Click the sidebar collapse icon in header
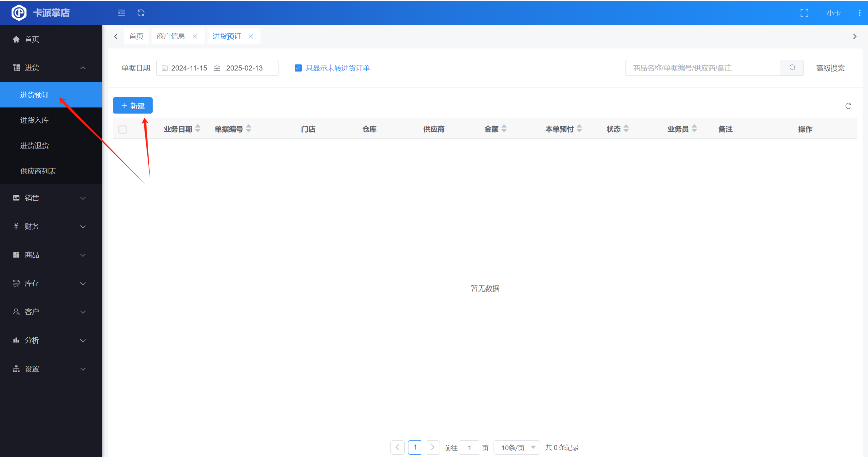This screenshot has height=457, width=868. pos(121,13)
